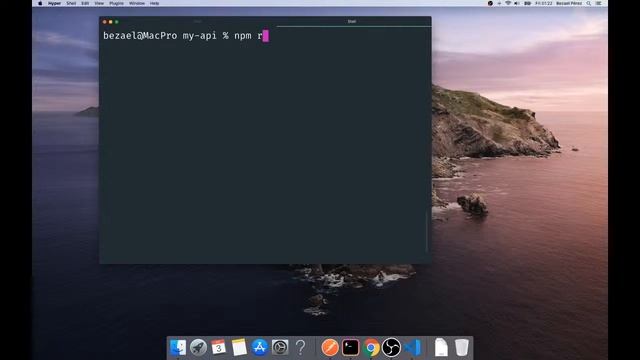This screenshot has width=640, height=360.
Task: Open the orange Postman icon in dock
Action: (330, 347)
